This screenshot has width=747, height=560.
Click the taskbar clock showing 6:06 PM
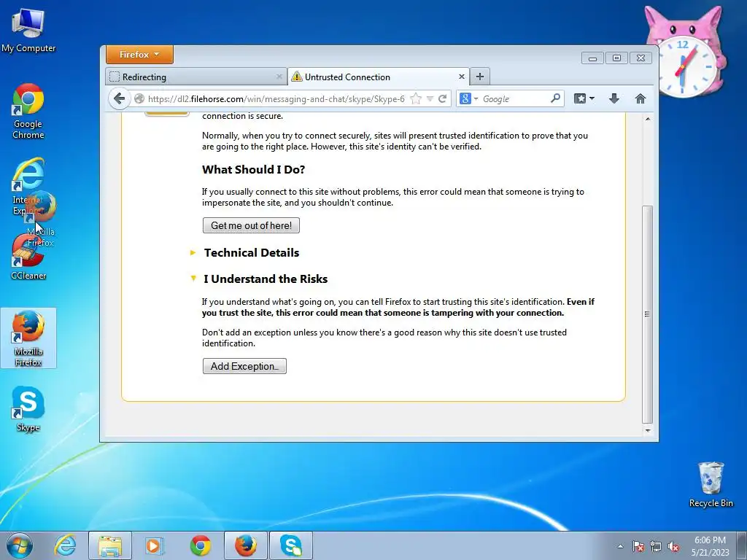pos(711,546)
